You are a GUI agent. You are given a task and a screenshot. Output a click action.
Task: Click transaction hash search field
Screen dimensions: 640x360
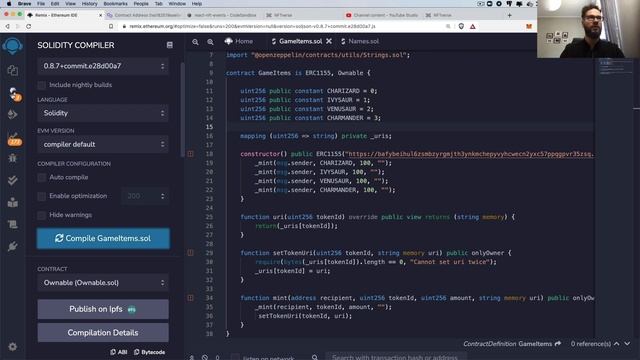(395, 357)
